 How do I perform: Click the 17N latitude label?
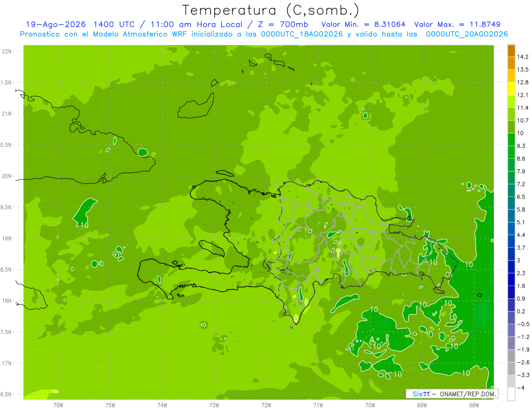(6, 364)
